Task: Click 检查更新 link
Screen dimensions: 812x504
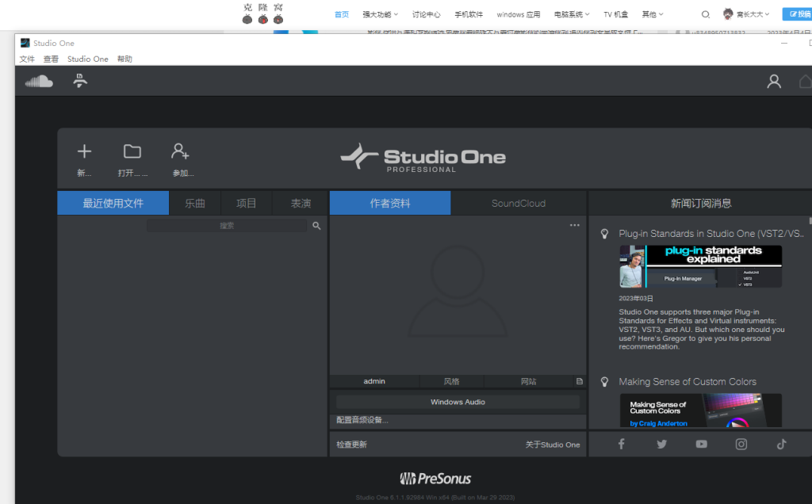Action: pyautogui.click(x=351, y=445)
